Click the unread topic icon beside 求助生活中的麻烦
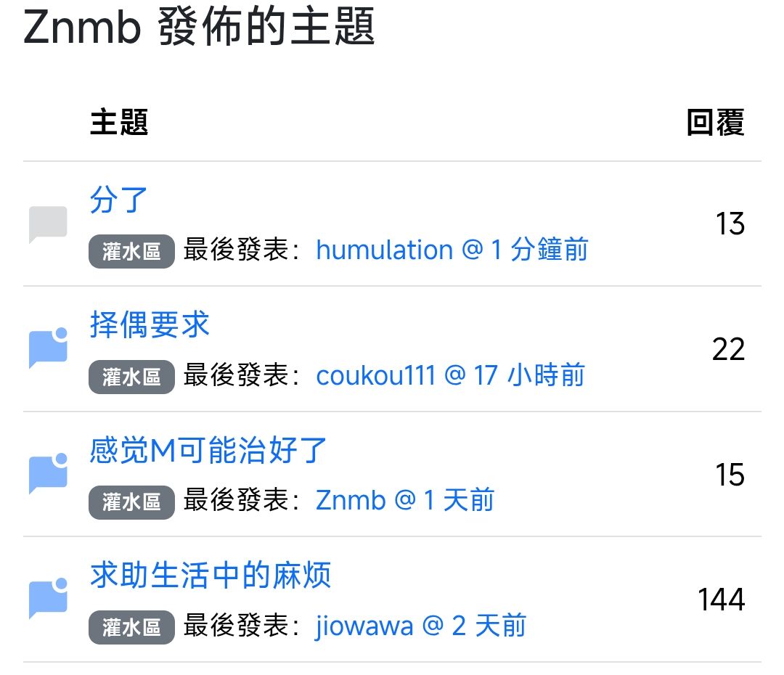The width and height of the screenshot is (784, 675). [48, 599]
